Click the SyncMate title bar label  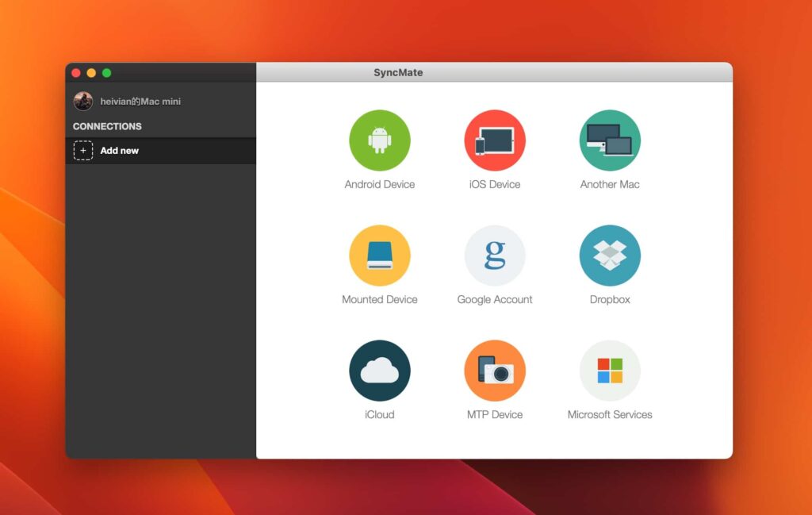coord(397,71)
